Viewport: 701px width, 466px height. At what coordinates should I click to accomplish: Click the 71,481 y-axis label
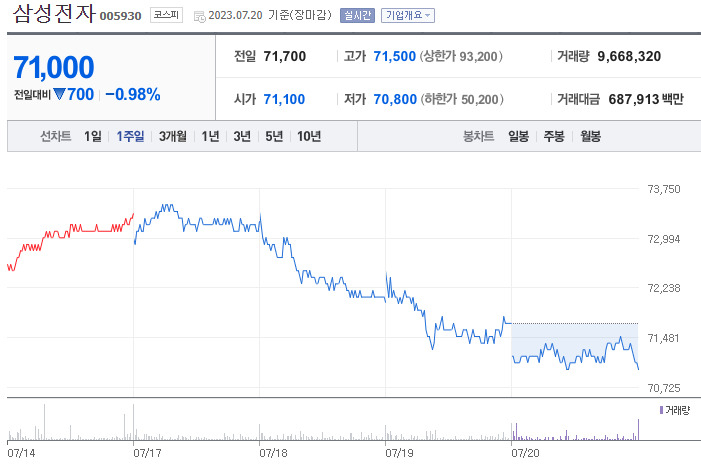coord(664,339)
